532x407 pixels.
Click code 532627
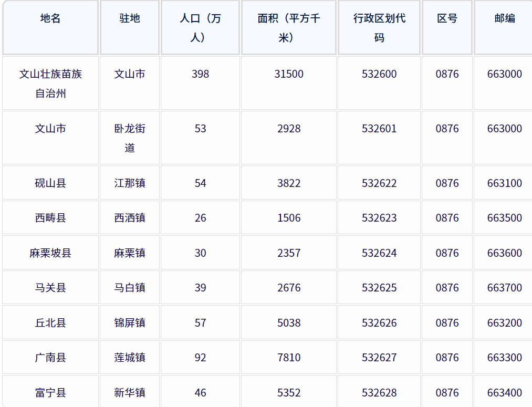(x=379, y=358)
